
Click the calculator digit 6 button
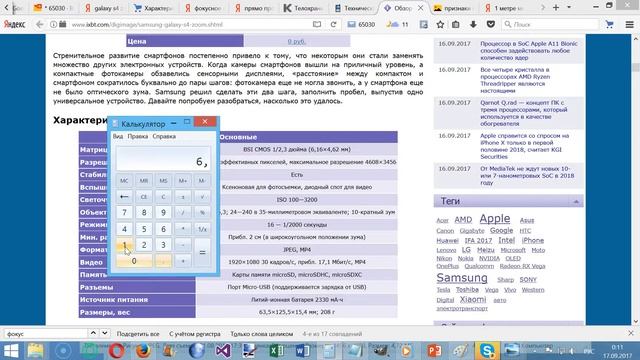tap(163, 229)
